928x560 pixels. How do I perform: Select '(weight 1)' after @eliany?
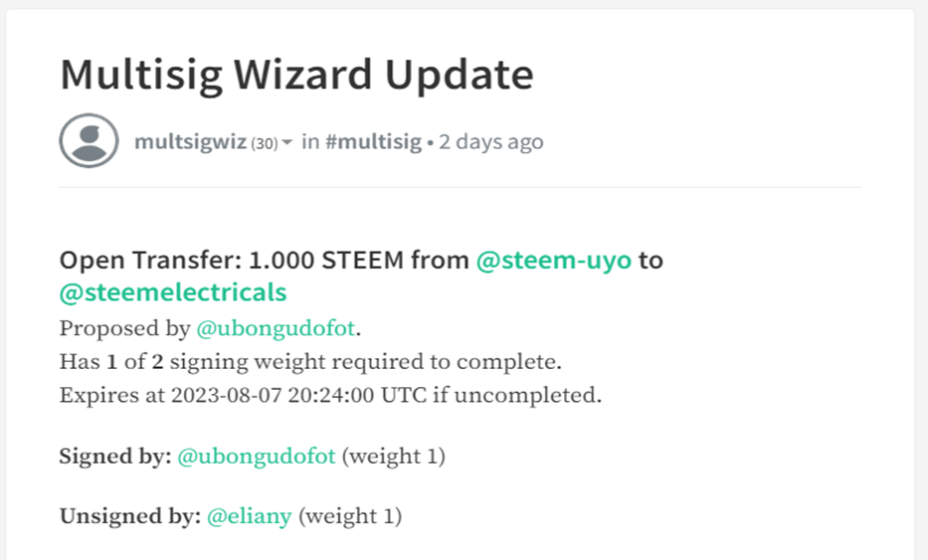(x=350, y=516)
